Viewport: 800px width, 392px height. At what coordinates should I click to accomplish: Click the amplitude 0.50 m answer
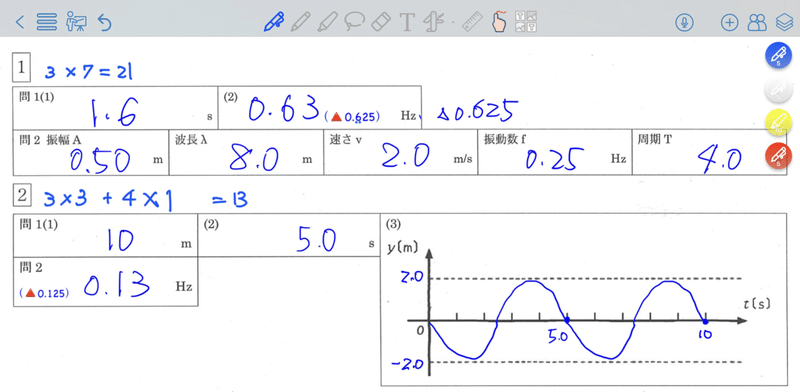100,160
